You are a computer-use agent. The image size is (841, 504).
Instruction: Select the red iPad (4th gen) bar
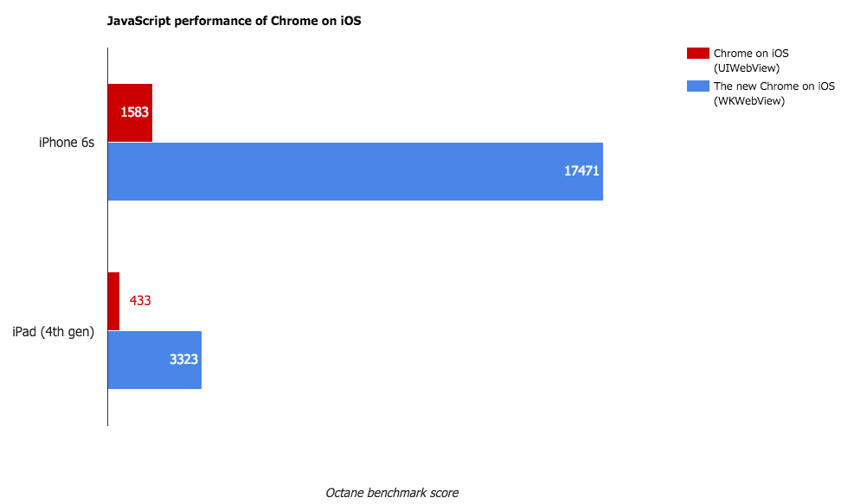113,301
